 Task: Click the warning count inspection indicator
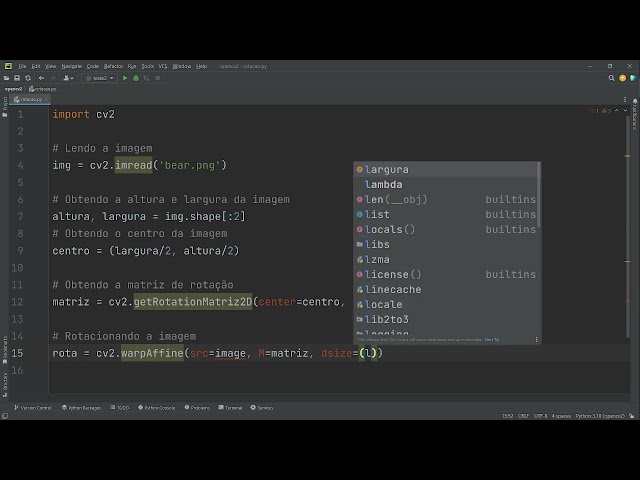[607, 111]
